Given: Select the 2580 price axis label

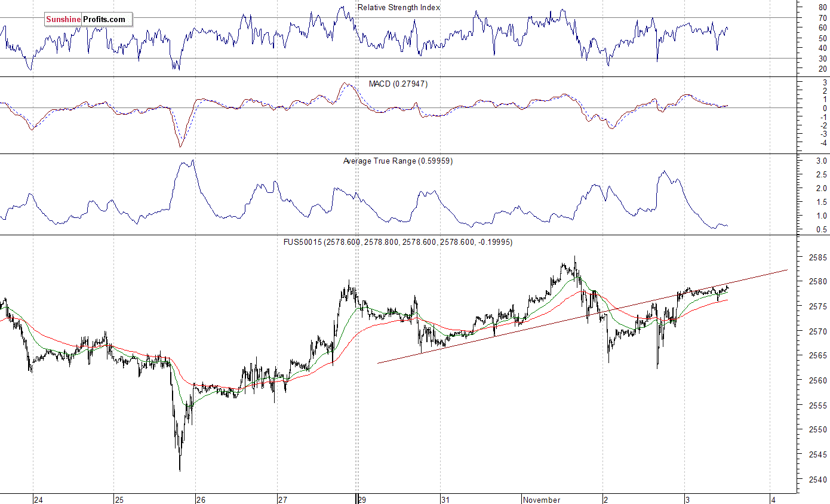Looking at the screenshot, I should 818,282.
